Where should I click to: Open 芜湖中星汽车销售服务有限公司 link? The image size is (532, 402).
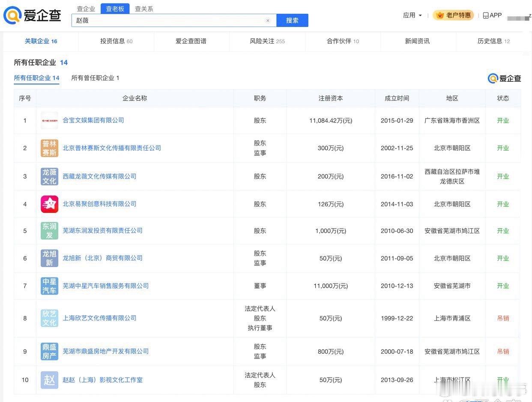105,286
